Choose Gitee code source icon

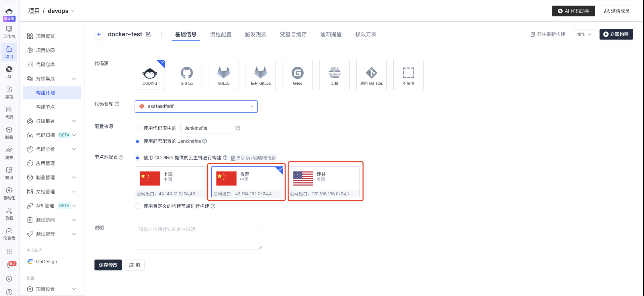(x=297, y=75)
